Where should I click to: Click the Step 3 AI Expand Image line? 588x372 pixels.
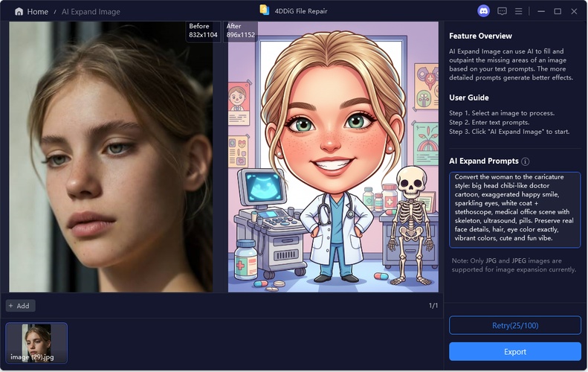[x=509, y=132]
